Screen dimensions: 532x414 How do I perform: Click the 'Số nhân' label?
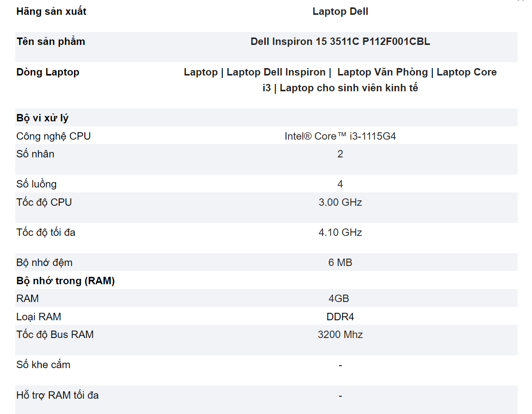(x=35, y=154)
